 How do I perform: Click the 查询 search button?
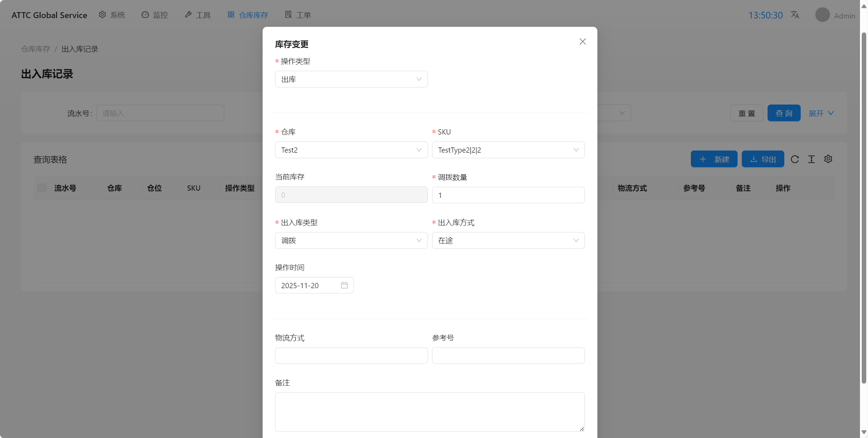[x=784, y=113]
